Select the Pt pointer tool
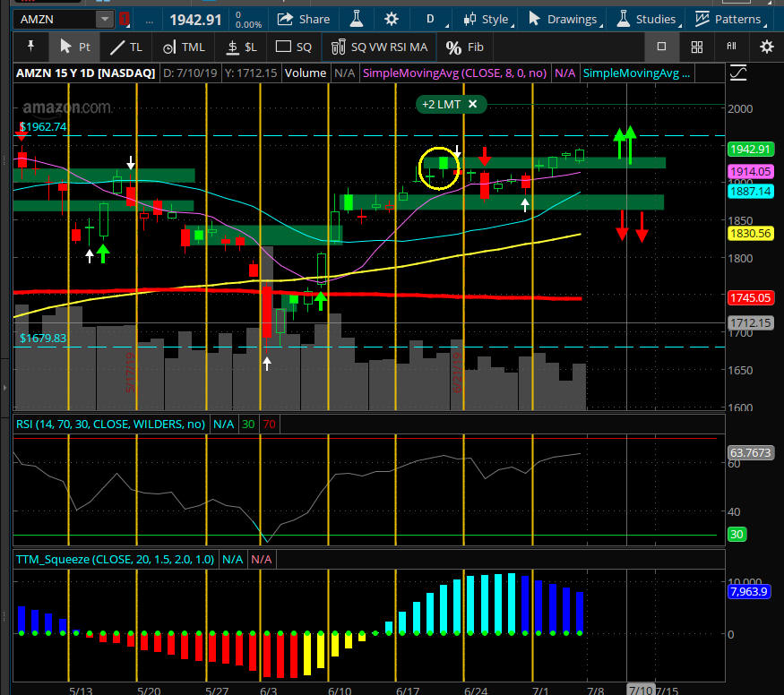The image size is (784, 695). coord(74,47)
